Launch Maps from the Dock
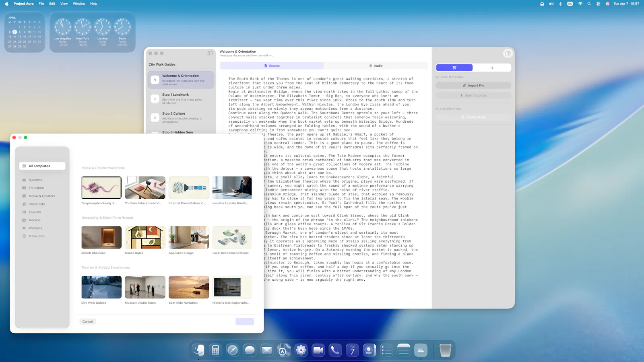 tap(284, 350)
